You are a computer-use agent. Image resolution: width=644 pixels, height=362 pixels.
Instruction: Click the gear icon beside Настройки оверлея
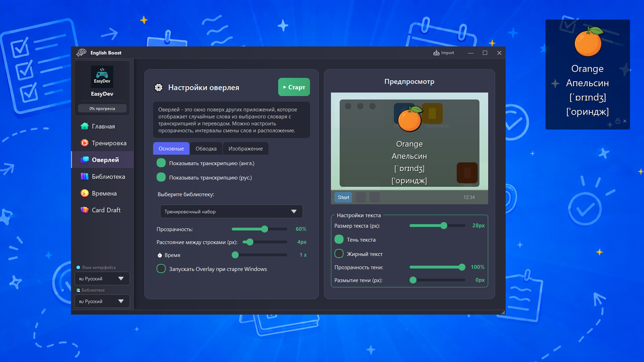[x=159, y=87]
